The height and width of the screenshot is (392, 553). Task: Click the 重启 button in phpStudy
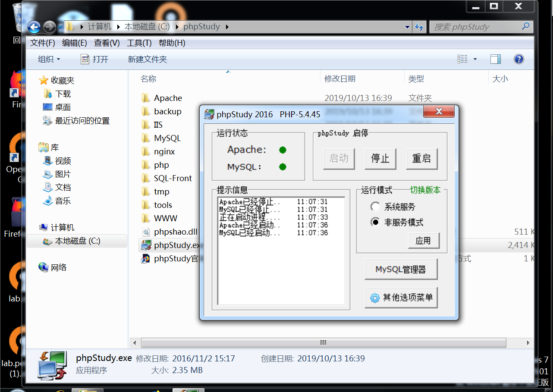click(x=421, y=158)
